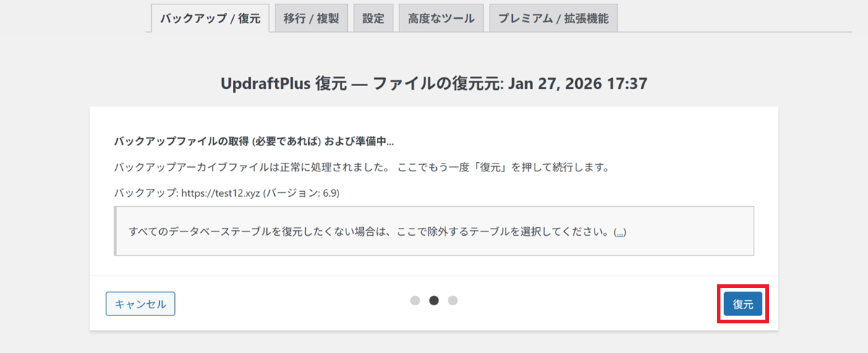The width and height of the screenshot is (868, 353).
Task: Select the プレミアム / 拡張機能 tab
Action: coord(553,19)
